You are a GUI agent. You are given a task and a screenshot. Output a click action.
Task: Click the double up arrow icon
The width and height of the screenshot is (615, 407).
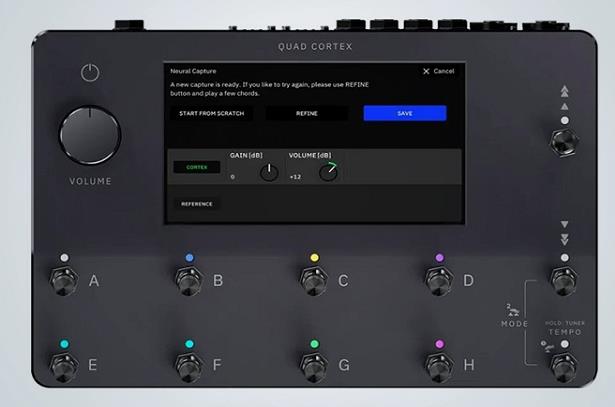pos(564,91)
